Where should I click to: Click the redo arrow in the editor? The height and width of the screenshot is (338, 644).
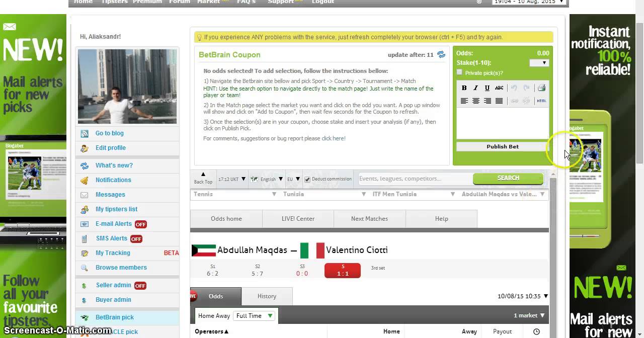click(526, 88)
